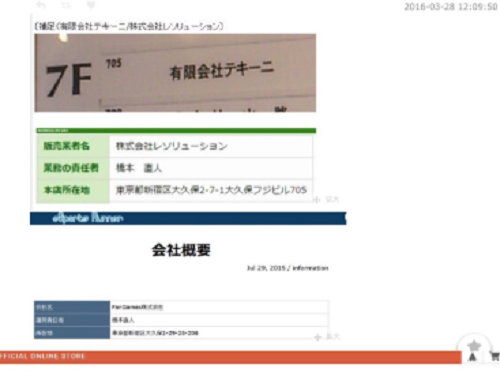The image size is (500, 380).
Task: Like the post with the heart icon
Action: pos(91,5)
